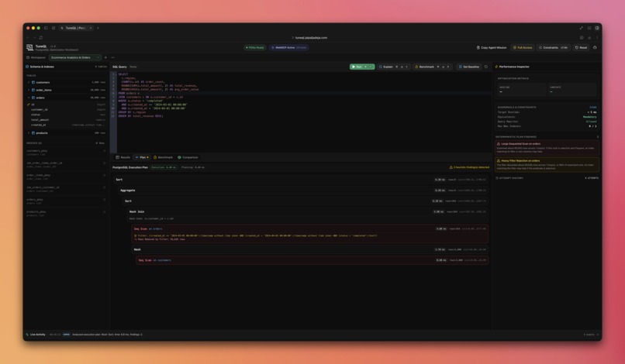Click the Workspaces folder label
Screen dimensions: 625x364
pyautogui.click(x=36, y=57)
